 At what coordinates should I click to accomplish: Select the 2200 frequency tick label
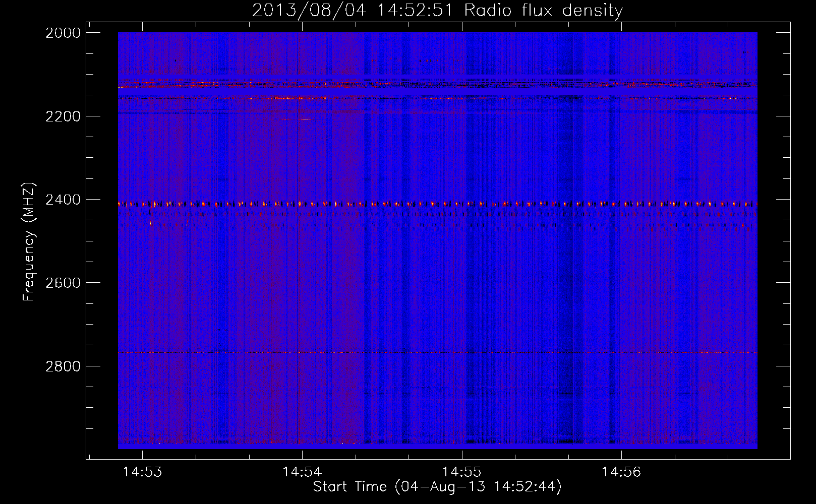(63, 116)
